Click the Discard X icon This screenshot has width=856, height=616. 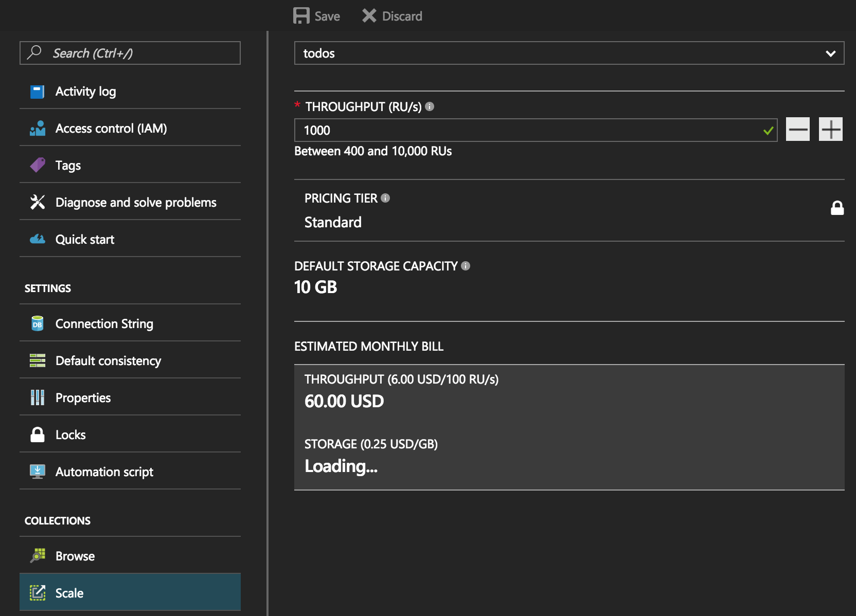coord(369,16)
